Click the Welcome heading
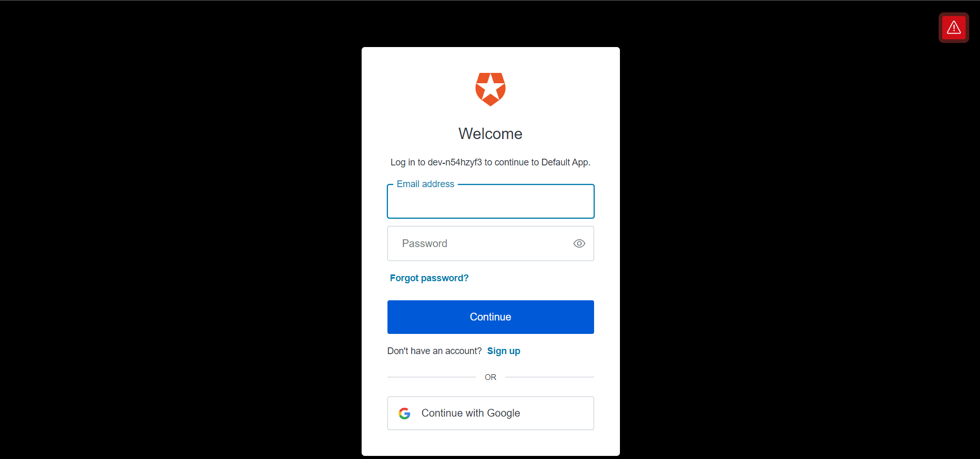Viewport: 980px width, 459px height. coord(490,134)
